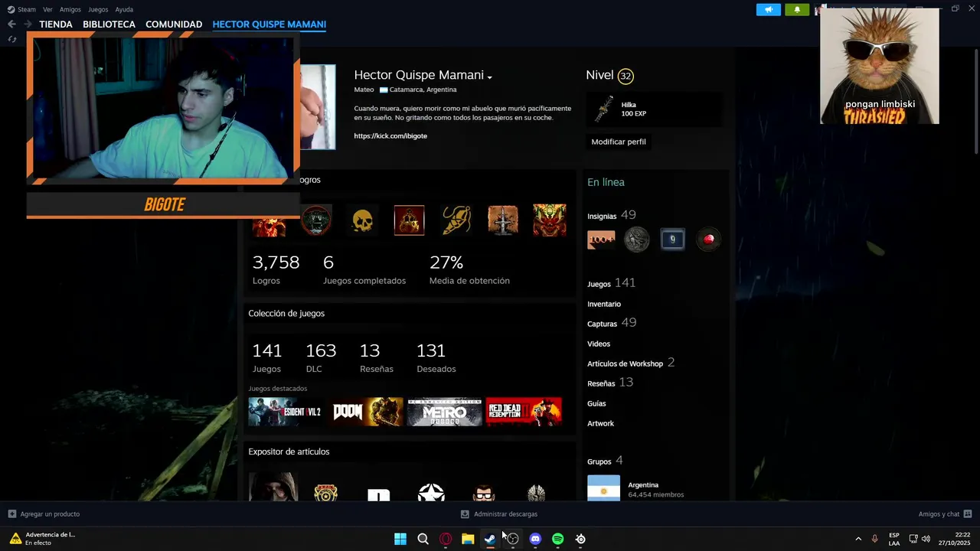Go to the TIENDA tab
This screenshot has width=980, height=551.
coord(56,24)
